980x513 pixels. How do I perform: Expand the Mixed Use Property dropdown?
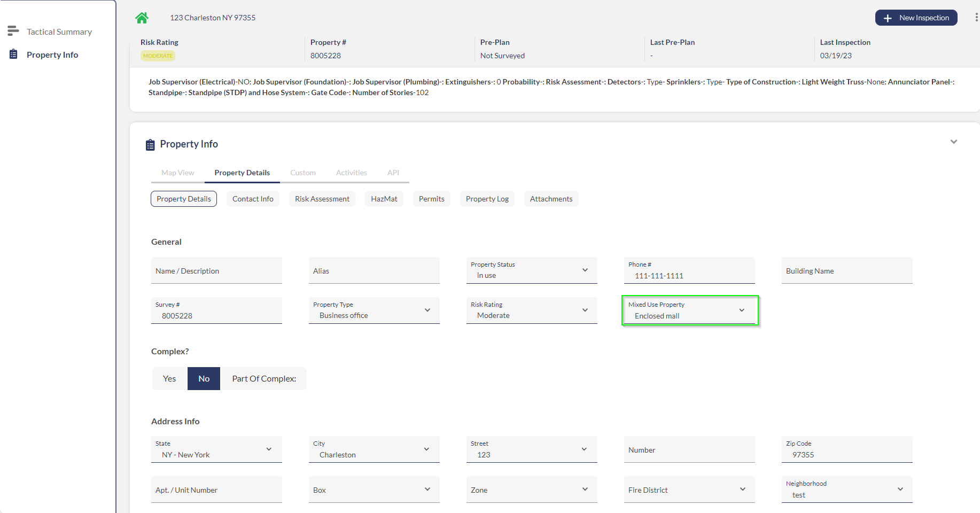click(689, 310)
